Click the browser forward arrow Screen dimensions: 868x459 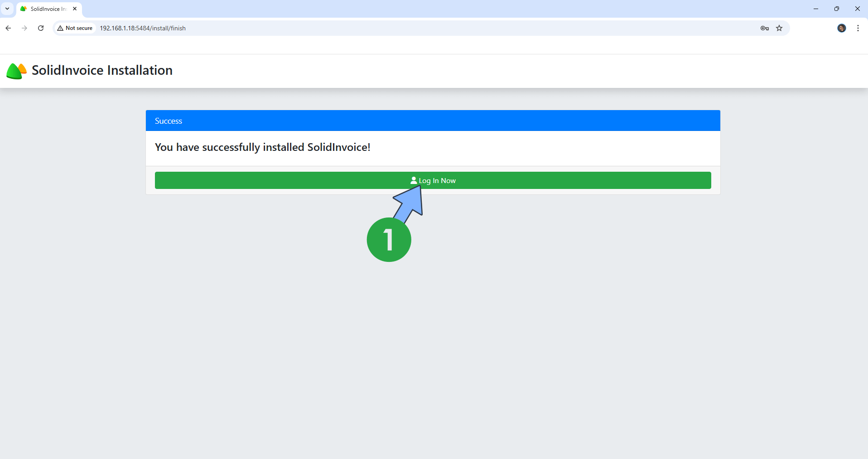coord(24,28)
